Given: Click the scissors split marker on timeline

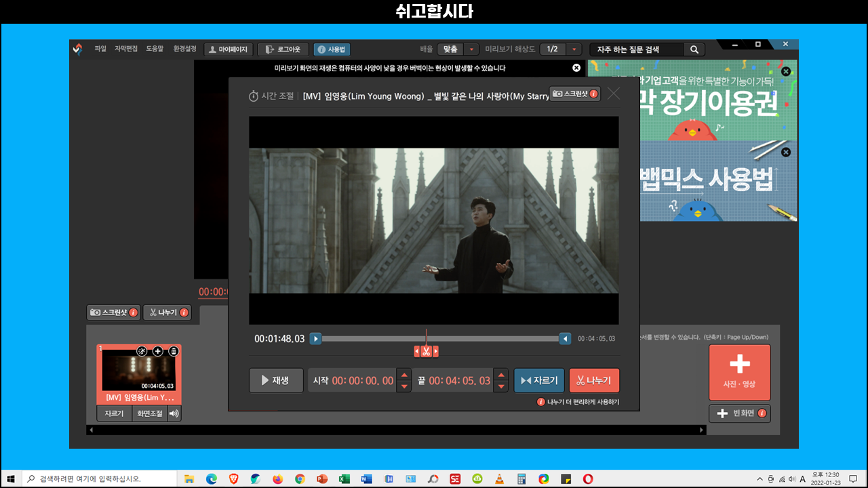Looking at the screenshot, I should coord(426,351).
